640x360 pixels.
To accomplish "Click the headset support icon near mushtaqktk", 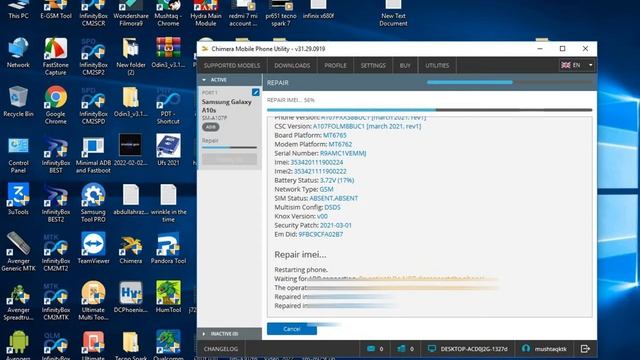I will pyautogui.click(x=526, y=349).
